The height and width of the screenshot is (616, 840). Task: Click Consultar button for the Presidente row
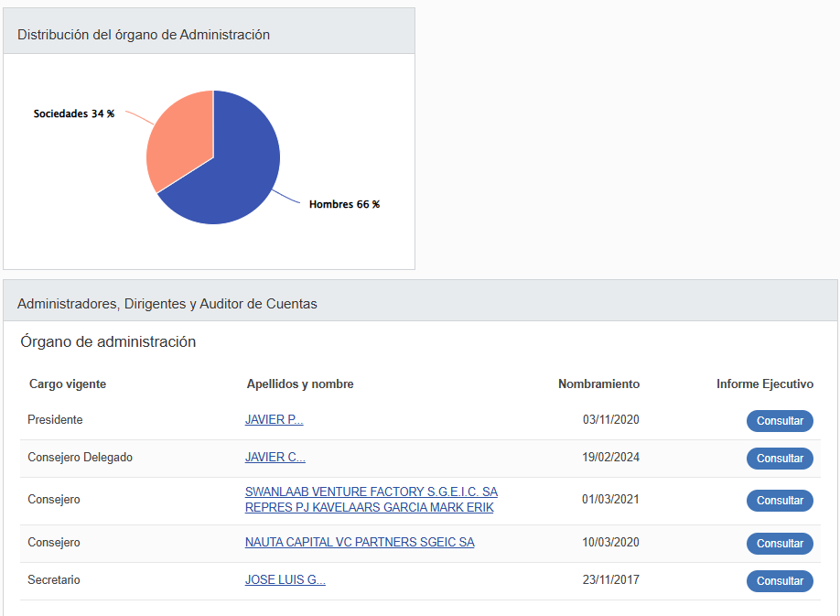coord(780,421)
